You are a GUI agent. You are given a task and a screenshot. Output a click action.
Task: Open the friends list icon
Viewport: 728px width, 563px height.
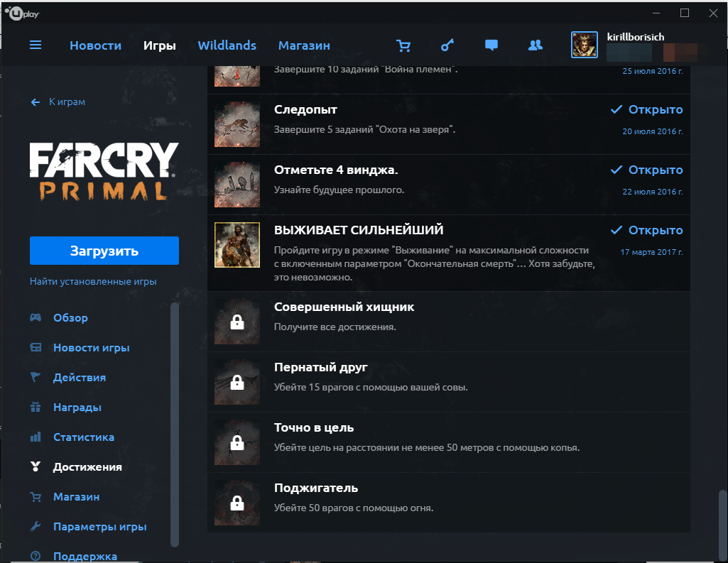click(x=536, y=45)
